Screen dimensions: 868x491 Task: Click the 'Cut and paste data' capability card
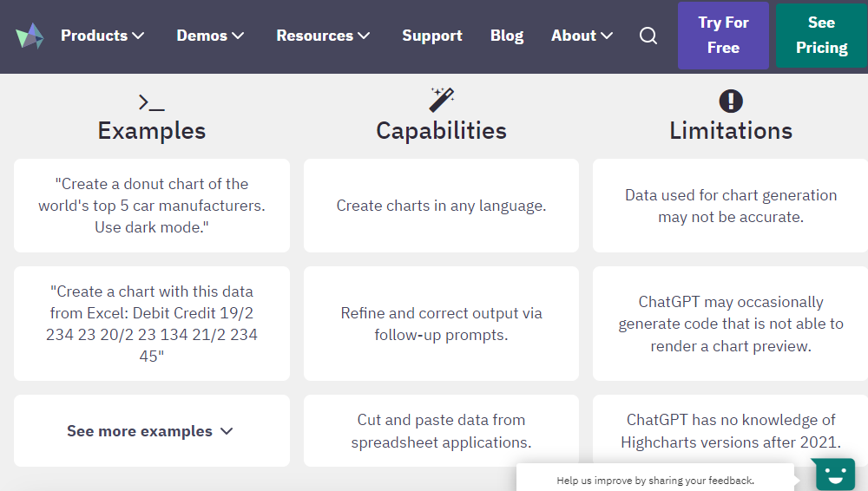point(441,431)
